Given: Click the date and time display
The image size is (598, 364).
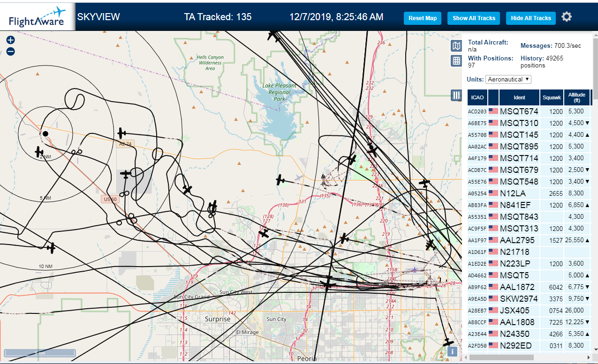Looking at the screenshot, I should pos(336,17).
